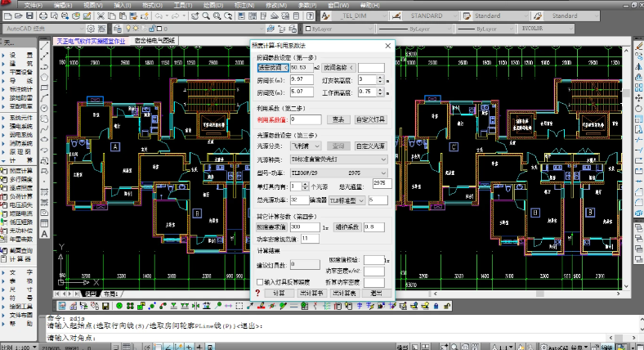Click the 自定义灯具 button
This screenshot has height=350, width=644.
pyautogui.click(x=374, y=119)
